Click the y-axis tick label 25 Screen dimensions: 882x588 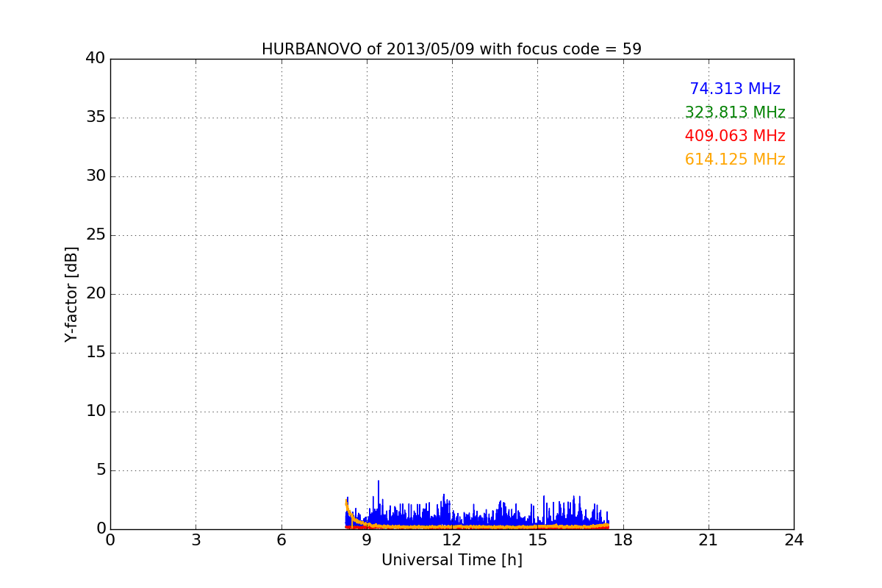[96, 235]
